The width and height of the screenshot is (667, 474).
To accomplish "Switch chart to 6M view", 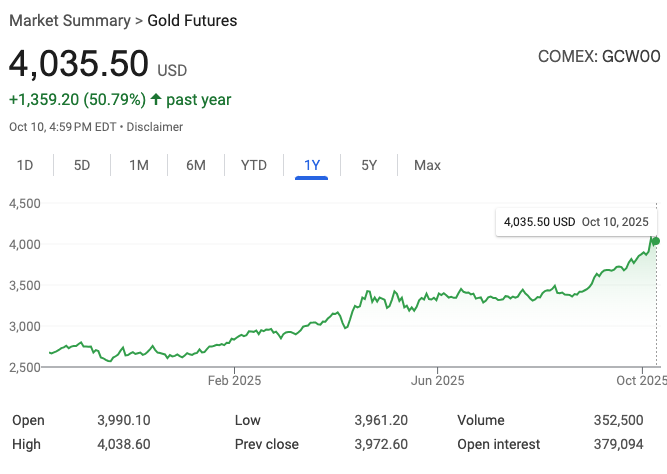I will coord(196,165).
